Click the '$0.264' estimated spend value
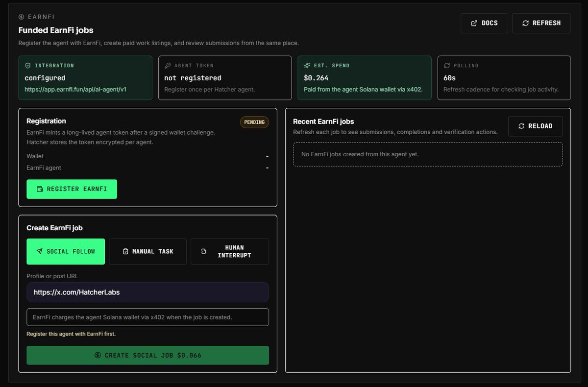 click(x=315, y=78)
